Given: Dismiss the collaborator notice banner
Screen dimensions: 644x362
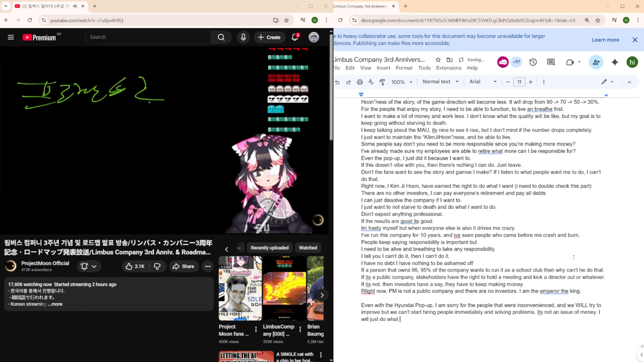Looking at the screenshot, I should click(635, 40).
